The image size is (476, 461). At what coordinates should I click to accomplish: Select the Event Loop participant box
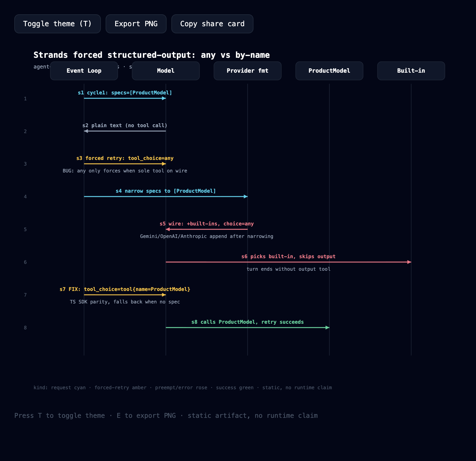point(84,71)
